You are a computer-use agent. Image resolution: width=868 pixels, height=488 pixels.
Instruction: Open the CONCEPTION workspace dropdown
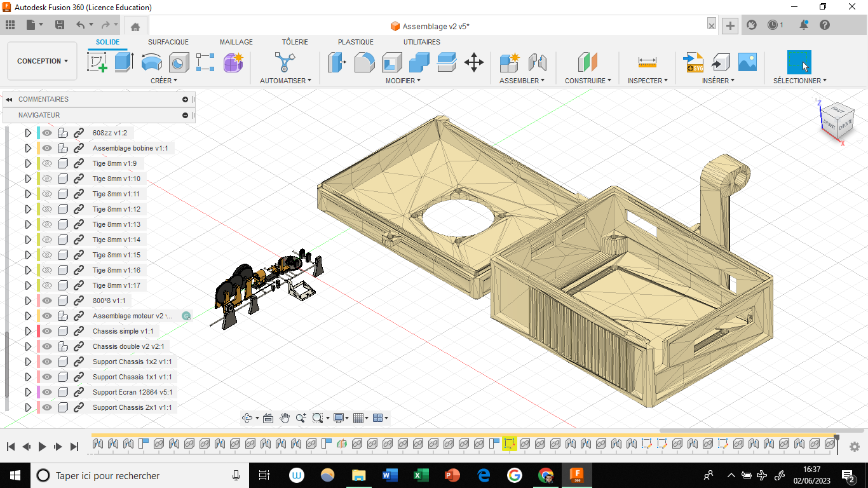click(43, 61)
